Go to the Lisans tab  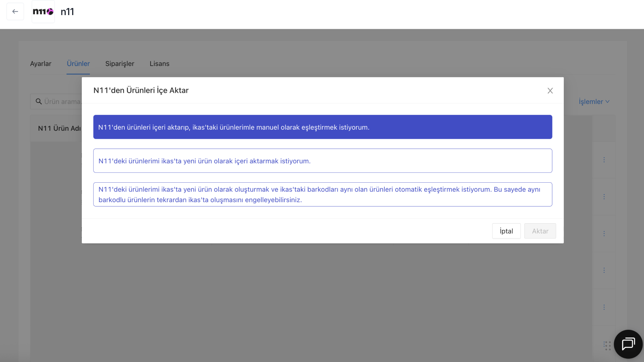pos(159,64)
